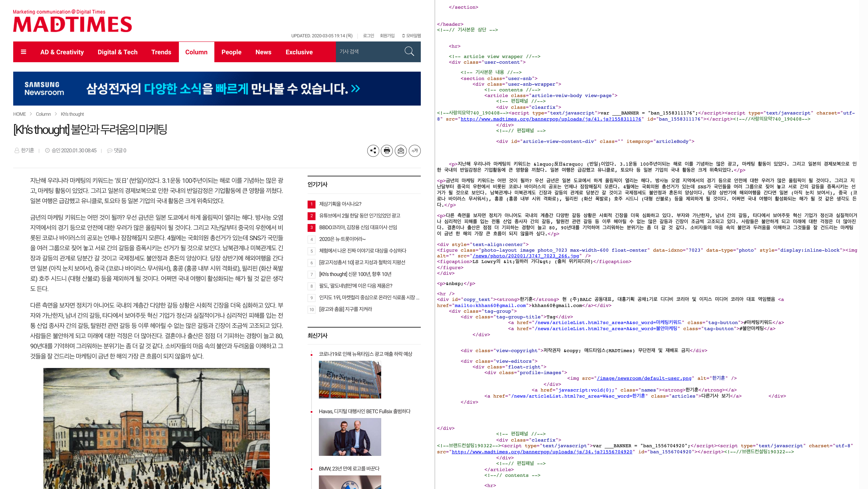
Task: Open 코로나19로 인해 뉴욕타임스 광고 매출 하락 예상
Action: (366, 354)
